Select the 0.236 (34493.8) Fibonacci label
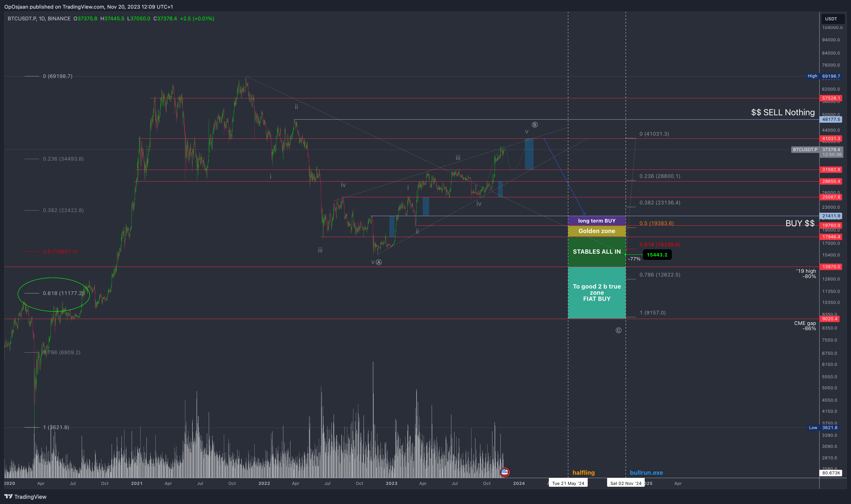Screen dimensions: 851x504 (x=63, y=159)
